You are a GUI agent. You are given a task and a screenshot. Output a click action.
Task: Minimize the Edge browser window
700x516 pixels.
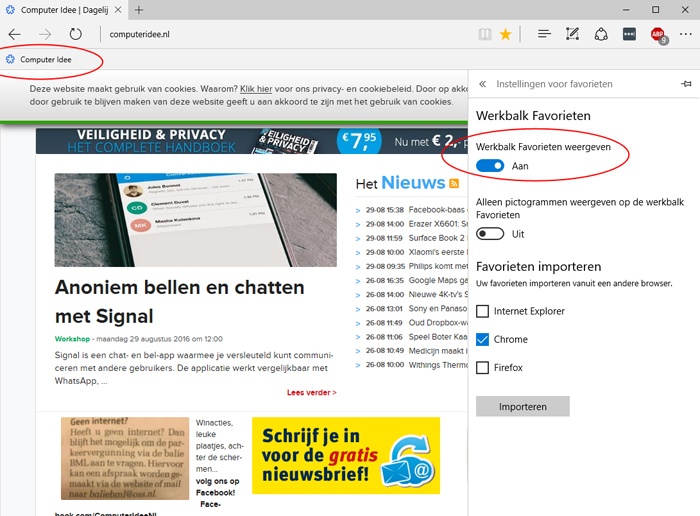click(626, 9)
